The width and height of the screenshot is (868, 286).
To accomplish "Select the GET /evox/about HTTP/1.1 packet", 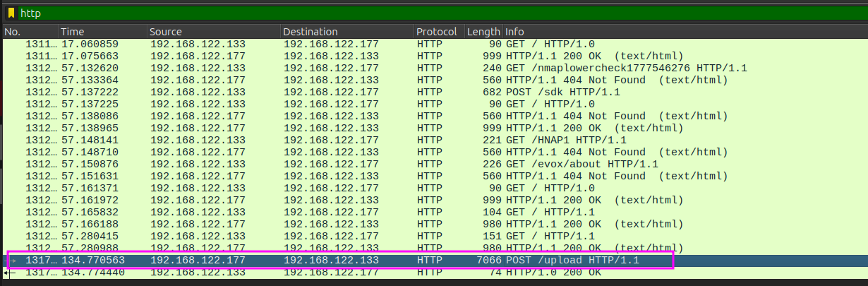I will coord(434,164).
